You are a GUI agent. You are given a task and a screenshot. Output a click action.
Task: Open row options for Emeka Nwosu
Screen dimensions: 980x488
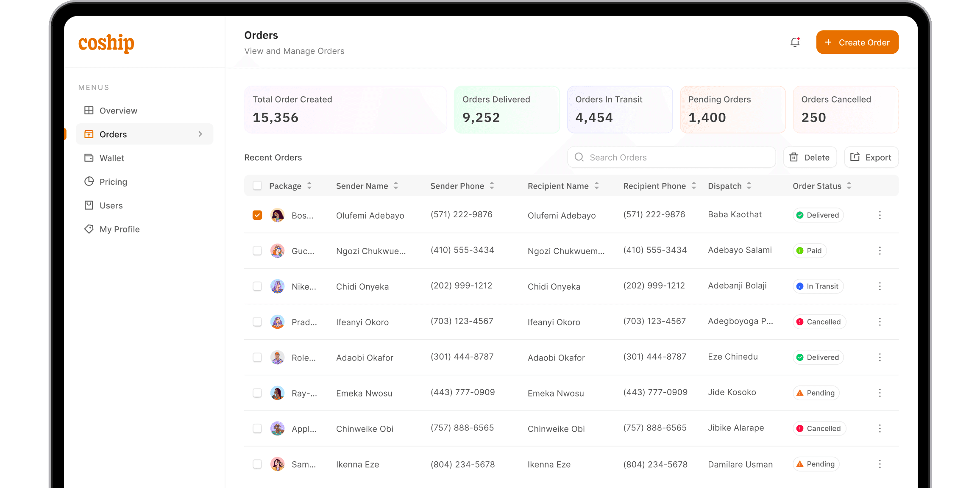click(880, 393)
